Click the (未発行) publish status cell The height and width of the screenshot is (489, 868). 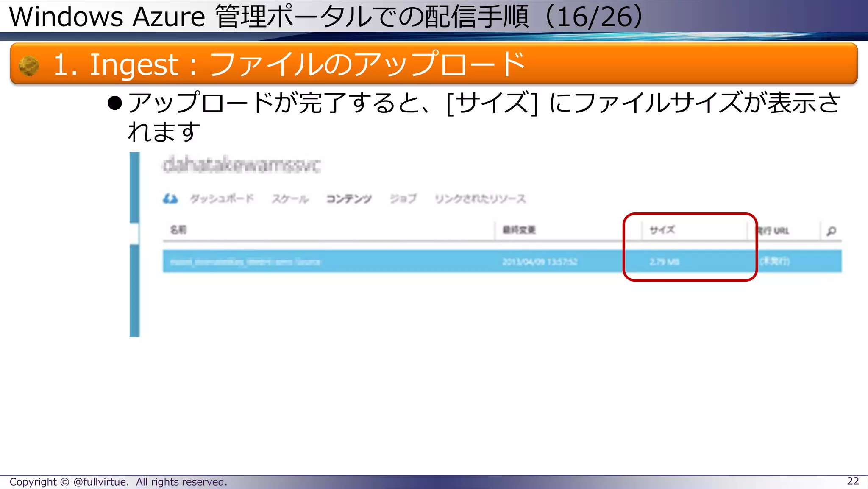click(x=775, y=261)
